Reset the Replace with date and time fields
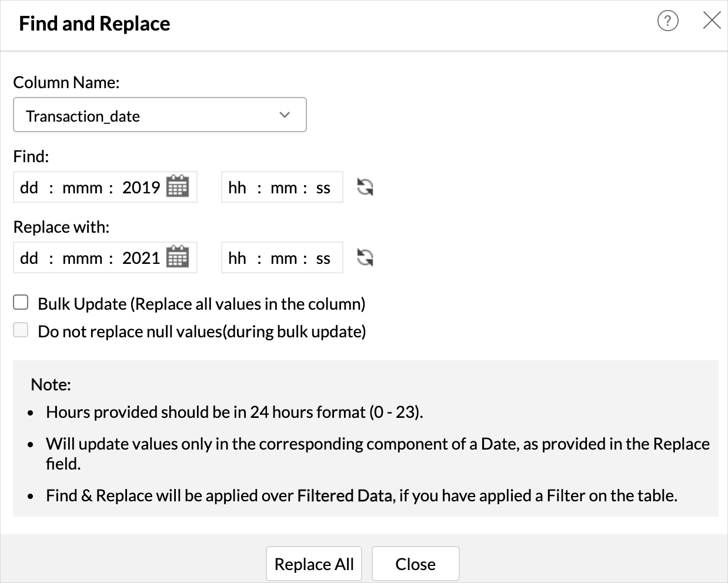The width and height of the screenshot is (728, 583). 365,257
